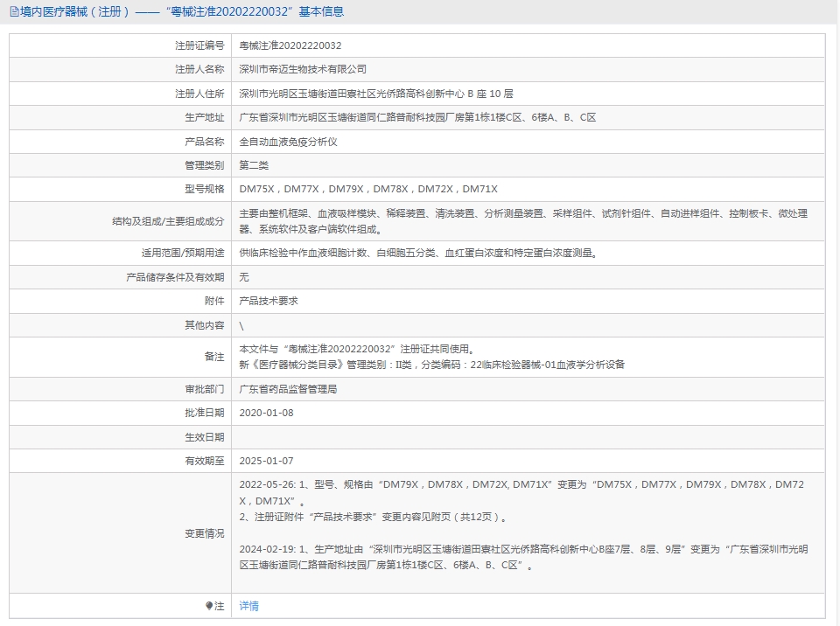Viewport: 840px width, 626px height.
Task: Click the 结构及组成/主要组成成分 label
Action: click(x=168, y=221)
